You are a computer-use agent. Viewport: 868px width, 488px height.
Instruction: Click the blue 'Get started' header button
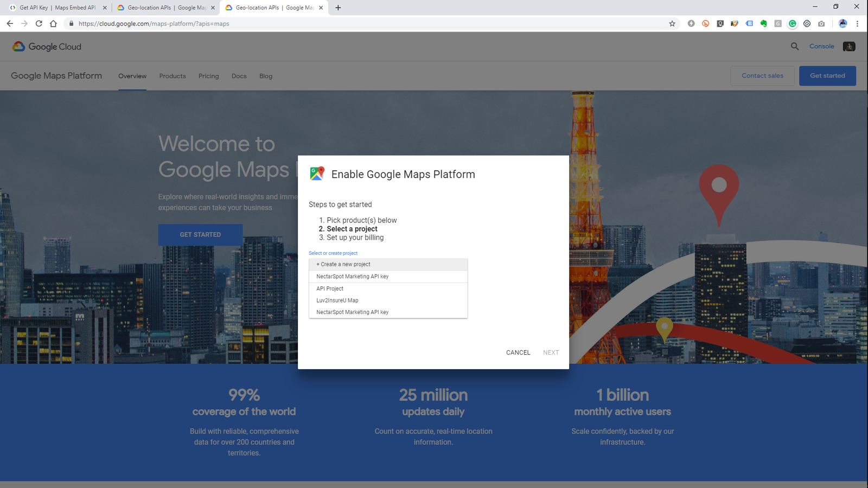pos(827,76)
